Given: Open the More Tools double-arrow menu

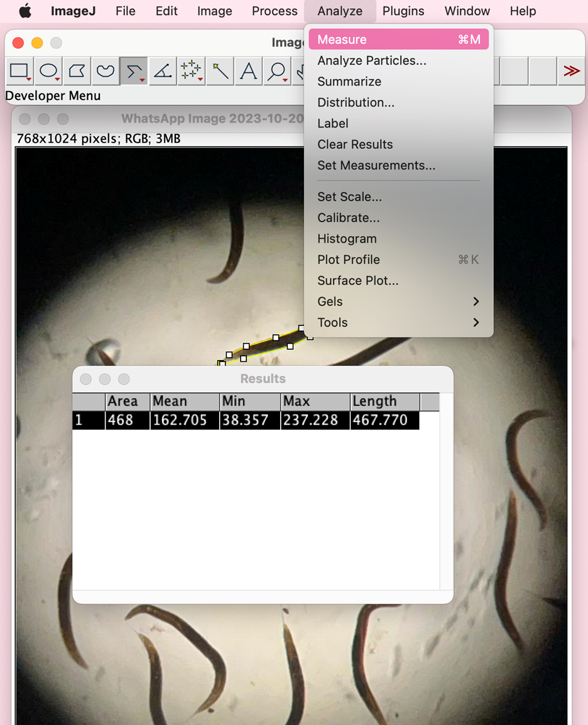Looking at the screenshot, I should tap(572, 71).
